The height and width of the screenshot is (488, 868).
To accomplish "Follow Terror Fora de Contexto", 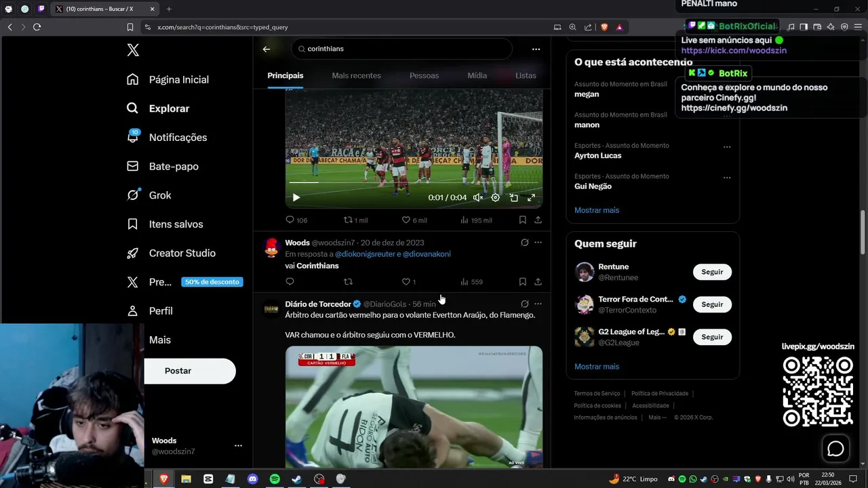I will tap(712, 304).
